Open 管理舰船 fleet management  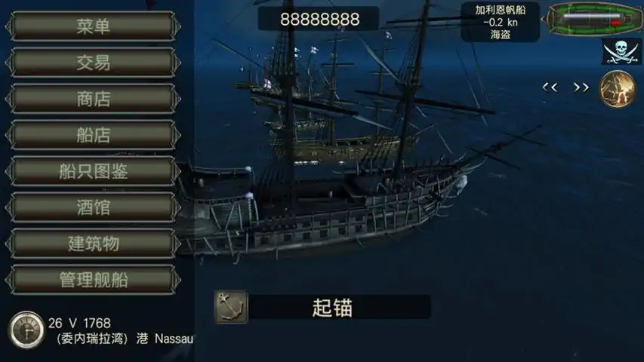tap(93, 280)
